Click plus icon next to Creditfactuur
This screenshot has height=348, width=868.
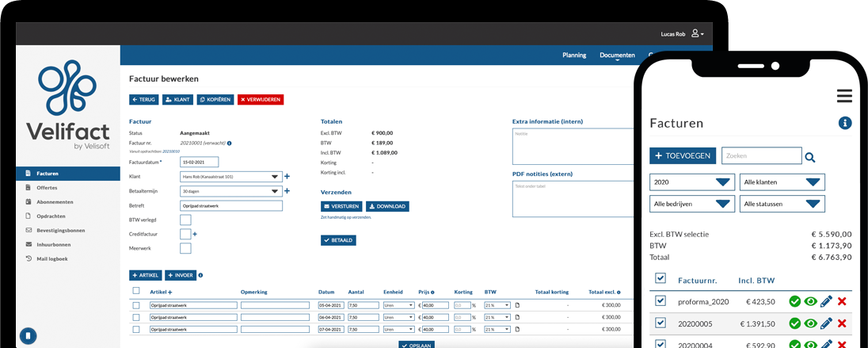point(195,235)
